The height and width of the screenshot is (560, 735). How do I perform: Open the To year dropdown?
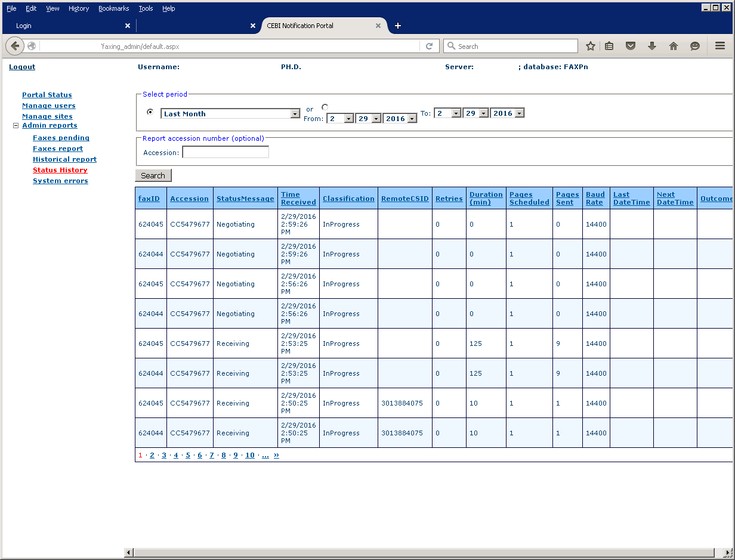tap(507, 113)
